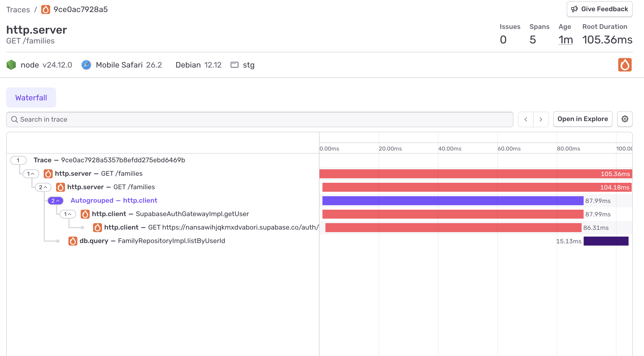
Task: Collapse the SupabaseAuthGatewayImpl.getUser span
Action: pos(68,214)
